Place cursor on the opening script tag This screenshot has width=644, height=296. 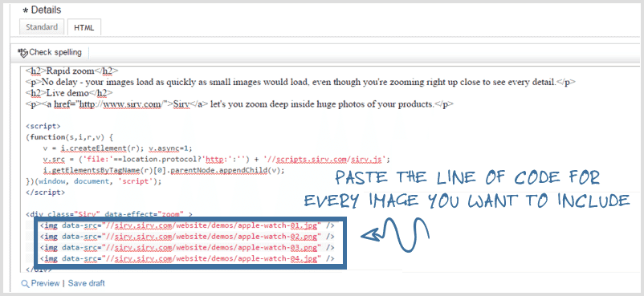(x=43, y=126)
